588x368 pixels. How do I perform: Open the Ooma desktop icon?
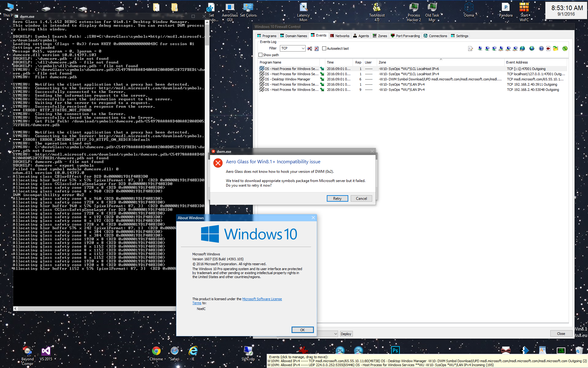(469, 10)
